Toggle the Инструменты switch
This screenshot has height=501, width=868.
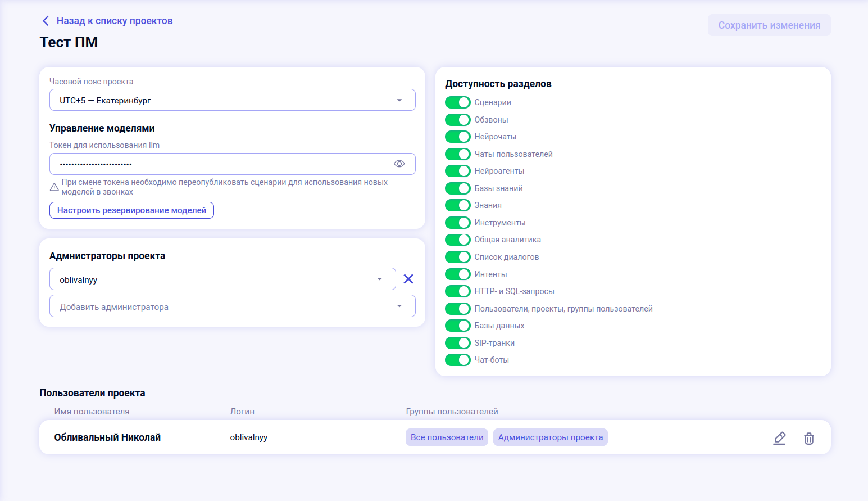[458, 223]
